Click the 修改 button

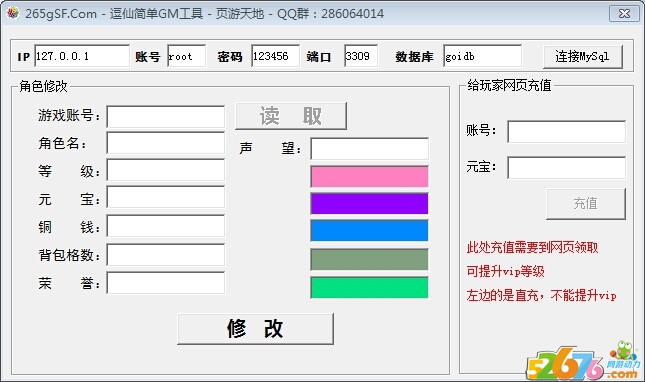coord(255,329)
